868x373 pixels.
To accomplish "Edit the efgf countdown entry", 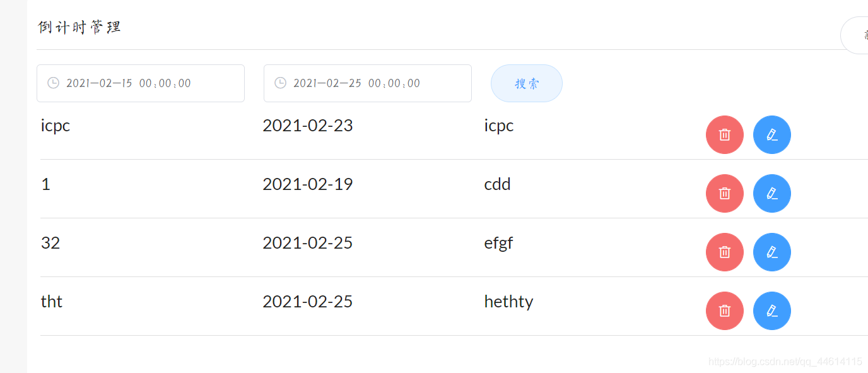I will 771,252.
